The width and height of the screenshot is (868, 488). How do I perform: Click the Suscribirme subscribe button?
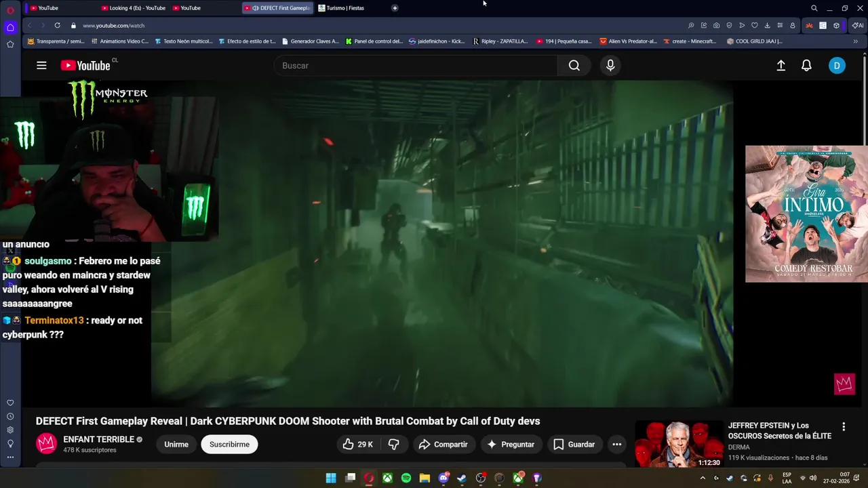pos(229,445)
